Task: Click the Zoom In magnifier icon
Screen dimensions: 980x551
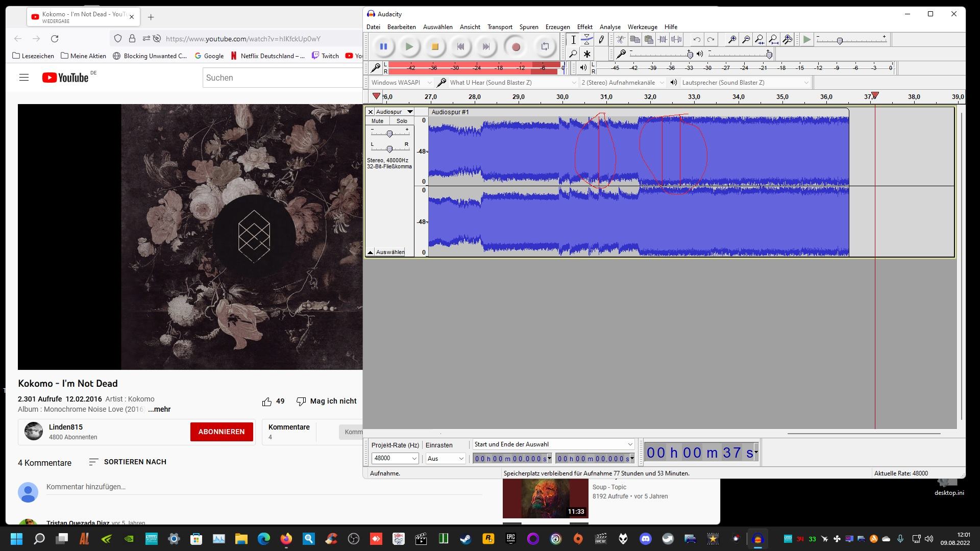Action: click(732, 40)
